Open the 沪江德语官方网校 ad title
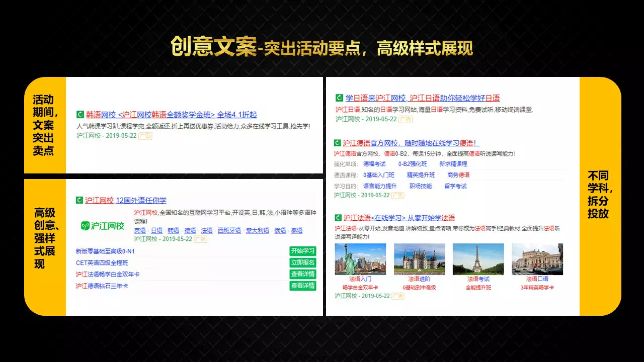Image resolution: width=644 pixels, height=362 pixels. coord(411,143)
